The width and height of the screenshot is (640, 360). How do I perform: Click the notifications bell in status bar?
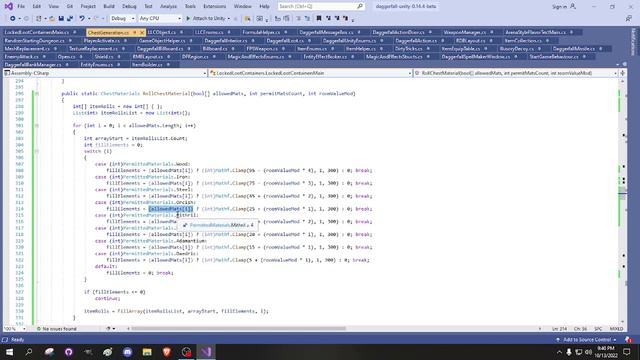pyautogui.click(x=629, y=340)
